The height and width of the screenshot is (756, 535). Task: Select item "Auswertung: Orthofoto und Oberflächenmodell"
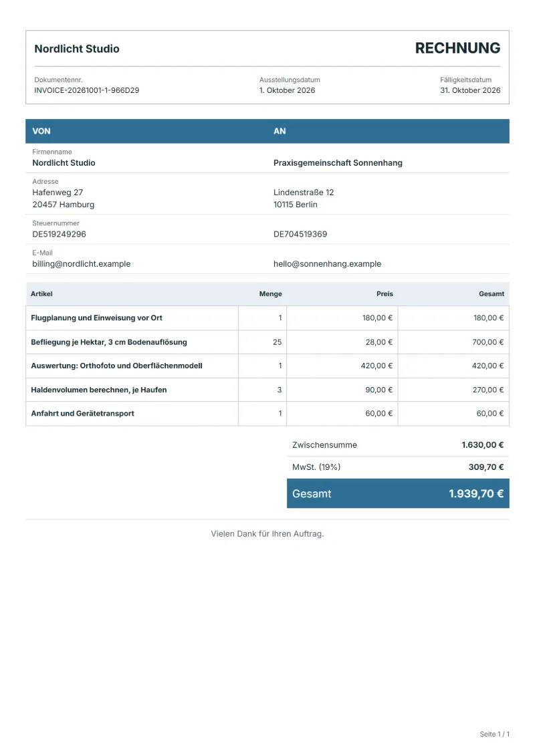pos(117,366)
